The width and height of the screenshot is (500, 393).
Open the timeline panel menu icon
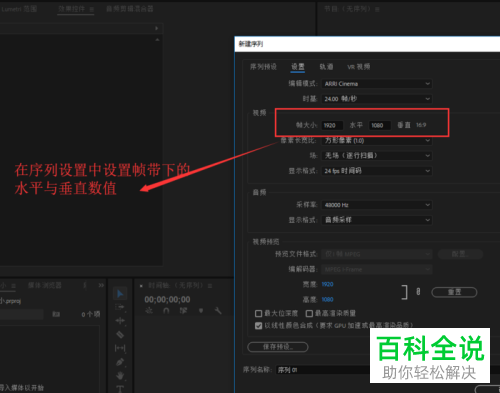coord(210,286)
